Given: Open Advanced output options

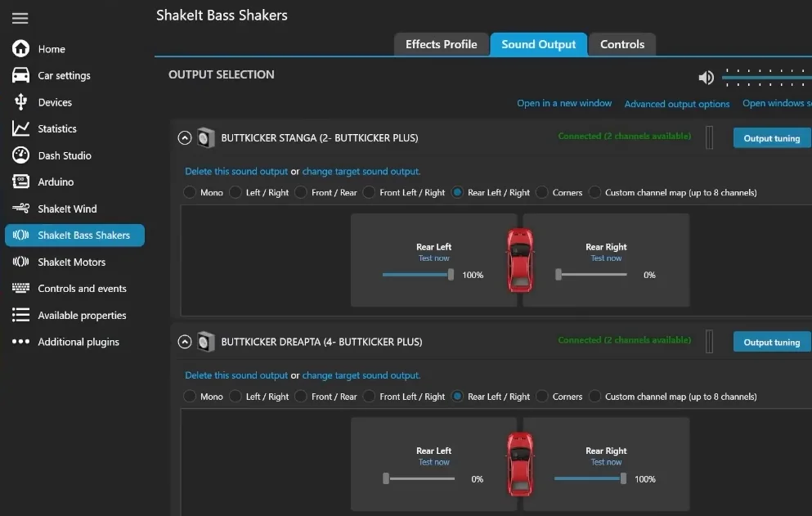Looking at the screenshot, I should click(677, 104).
